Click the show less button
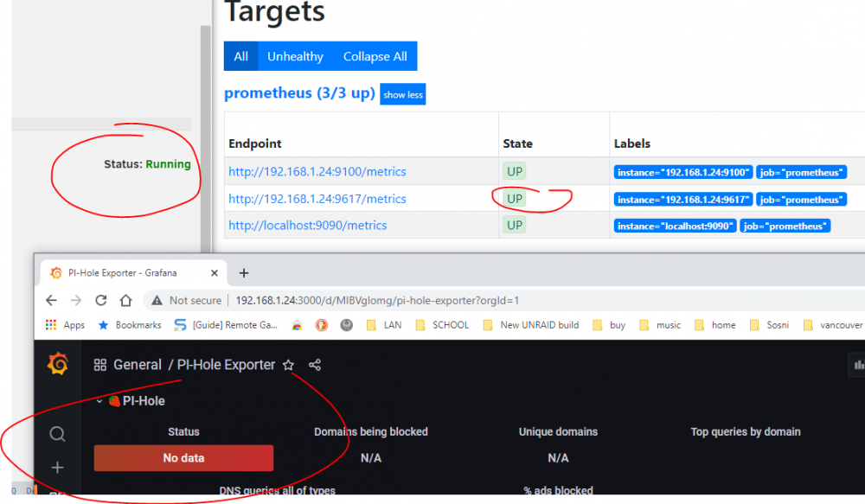 click(x=403, y=94)
